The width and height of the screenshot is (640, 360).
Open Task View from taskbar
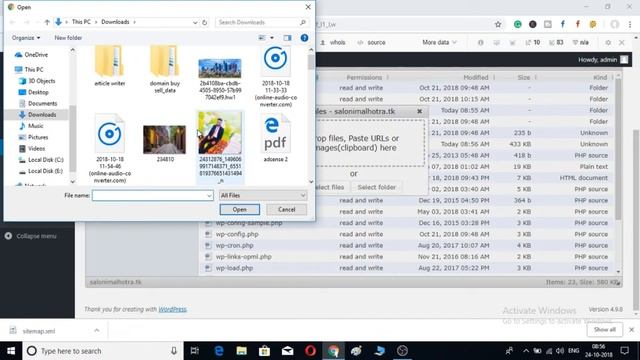coord(195,351)
